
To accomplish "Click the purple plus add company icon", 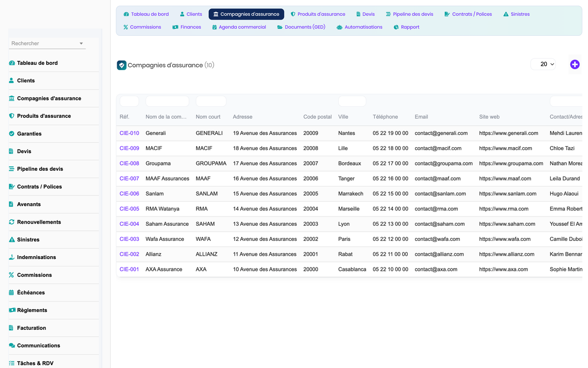I will (575, 64).
